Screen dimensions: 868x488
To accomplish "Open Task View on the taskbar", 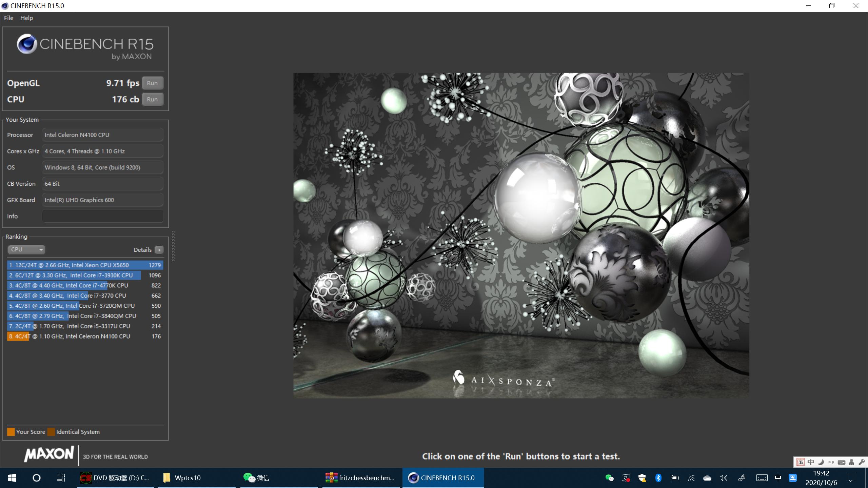I will 61,478.
